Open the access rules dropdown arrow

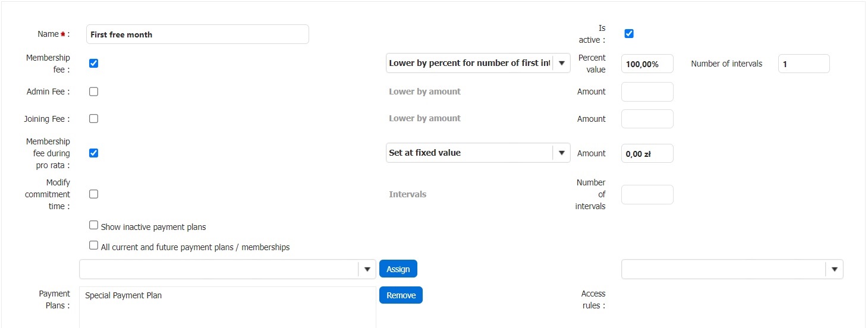tap(834, 269)
